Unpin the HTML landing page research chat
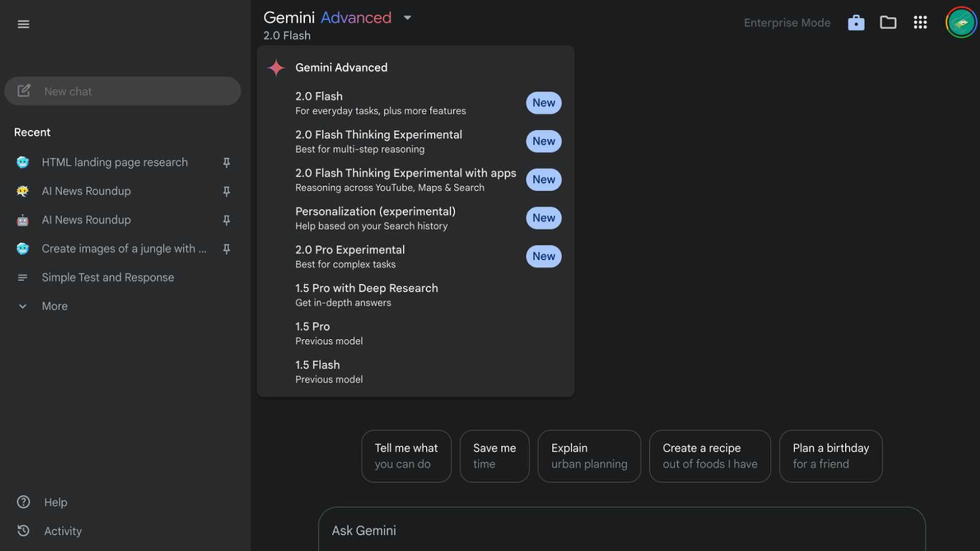 (226, 162)
